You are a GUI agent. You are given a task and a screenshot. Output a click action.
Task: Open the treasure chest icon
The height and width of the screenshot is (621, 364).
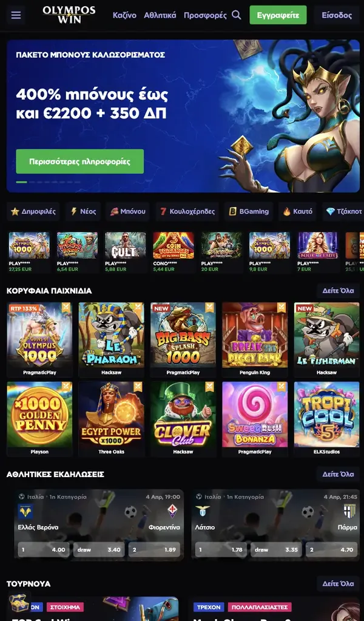(19, 602)
